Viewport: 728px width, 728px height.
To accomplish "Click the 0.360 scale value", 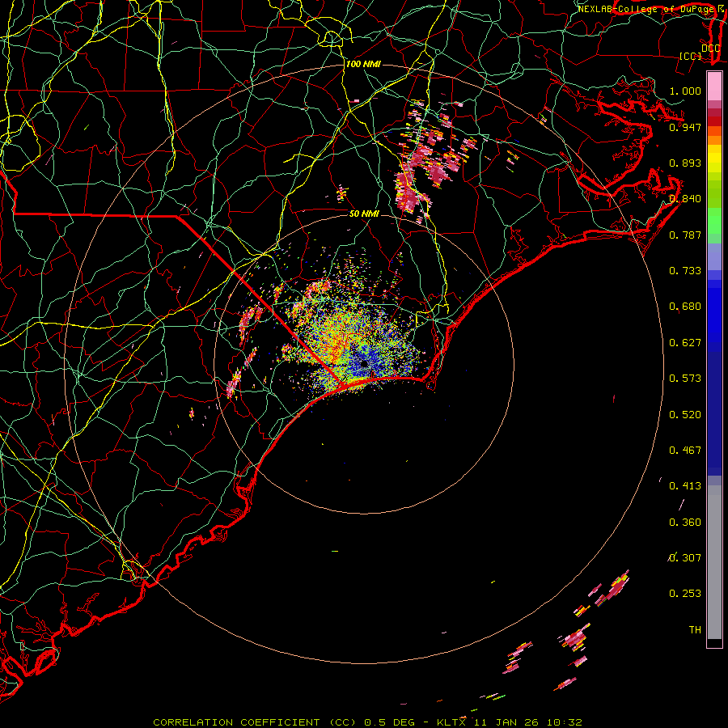I will point(685,523).
